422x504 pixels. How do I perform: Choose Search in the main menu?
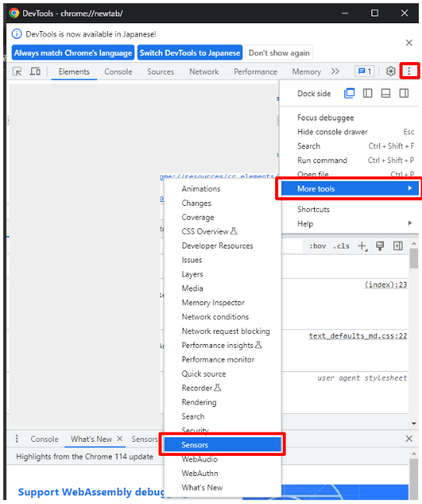(350, 146)
